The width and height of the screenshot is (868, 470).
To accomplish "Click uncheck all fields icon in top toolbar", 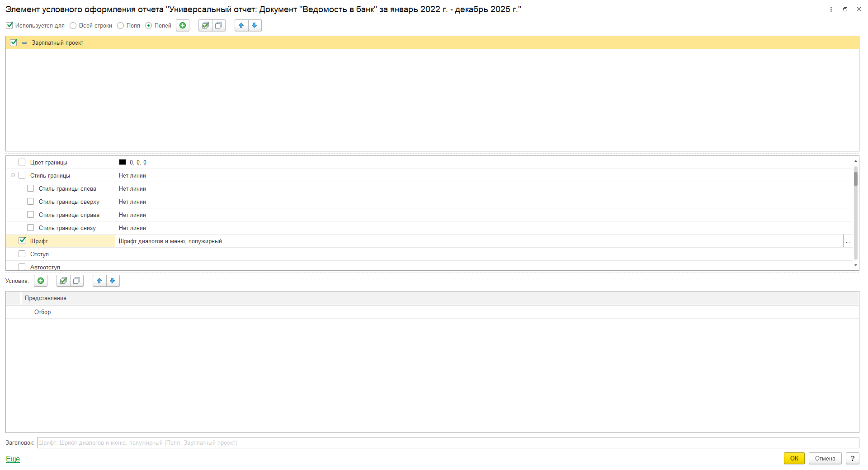I will [218, 26].
